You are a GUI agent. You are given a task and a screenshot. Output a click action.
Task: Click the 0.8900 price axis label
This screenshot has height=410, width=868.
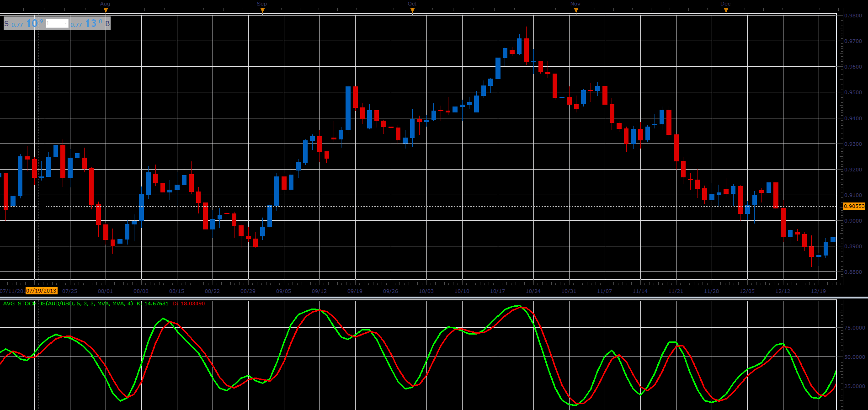[853, 246]
